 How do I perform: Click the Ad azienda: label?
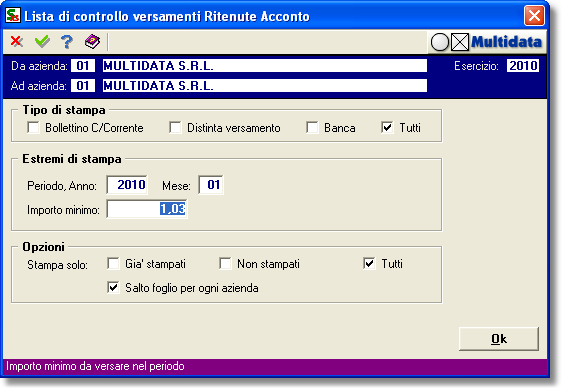[x=39, y=86]
